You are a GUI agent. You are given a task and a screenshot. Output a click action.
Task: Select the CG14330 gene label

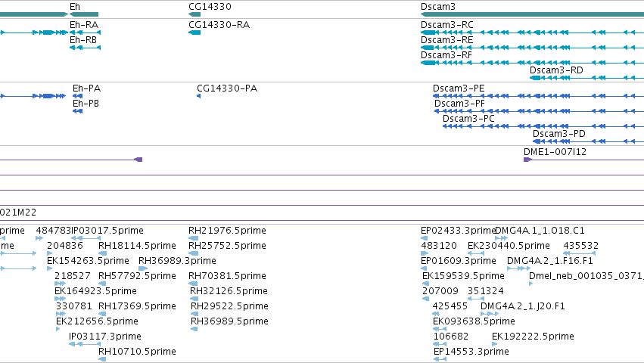click(210, 7)
